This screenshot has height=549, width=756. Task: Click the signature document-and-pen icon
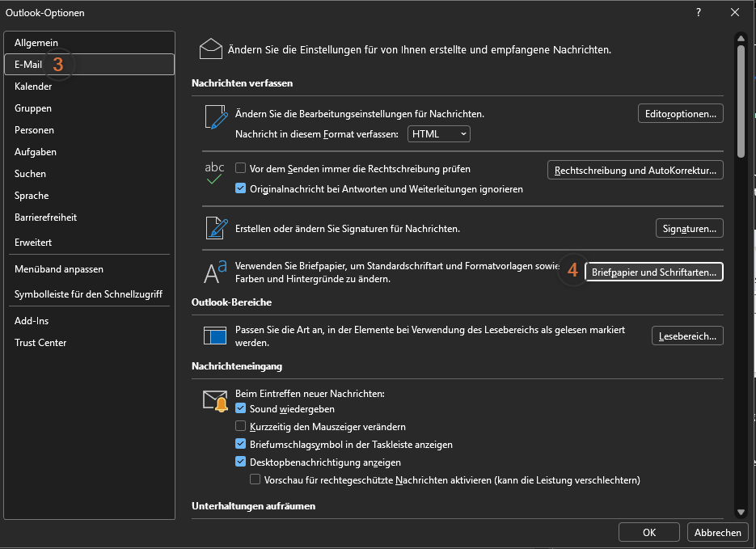pos(217,228)
